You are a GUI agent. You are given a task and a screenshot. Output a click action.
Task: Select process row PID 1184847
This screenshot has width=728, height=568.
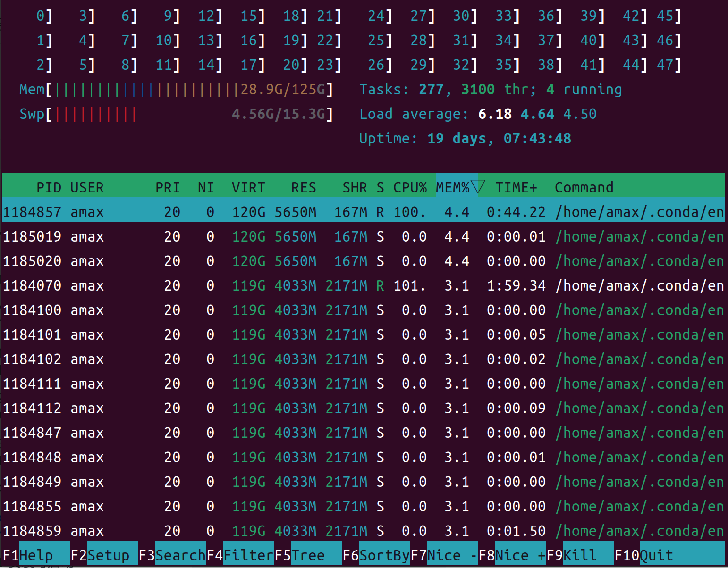pyautogui.click(x=364, y=433)
